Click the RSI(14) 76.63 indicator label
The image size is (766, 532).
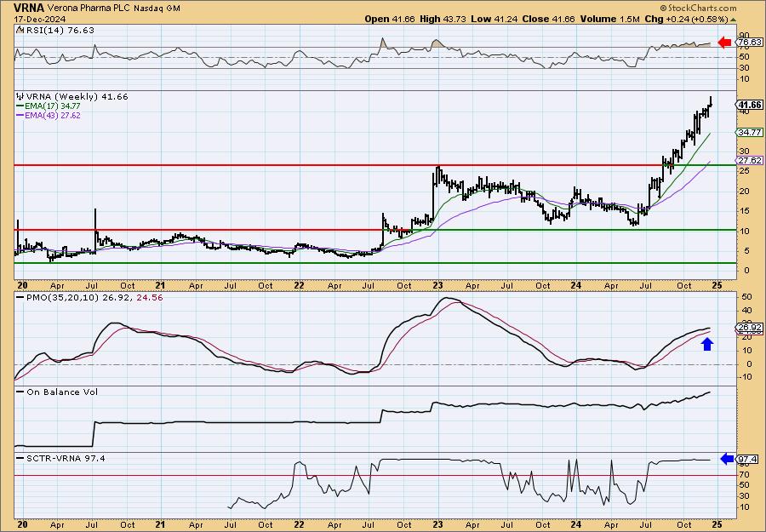pyautogui.click(x=60, y=31)
